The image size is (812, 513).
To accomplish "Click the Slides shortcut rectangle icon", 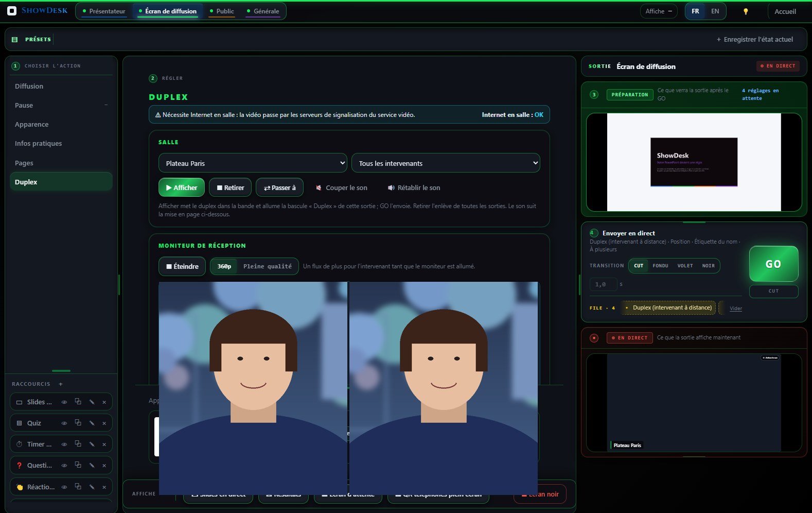I will pos(19,402).
